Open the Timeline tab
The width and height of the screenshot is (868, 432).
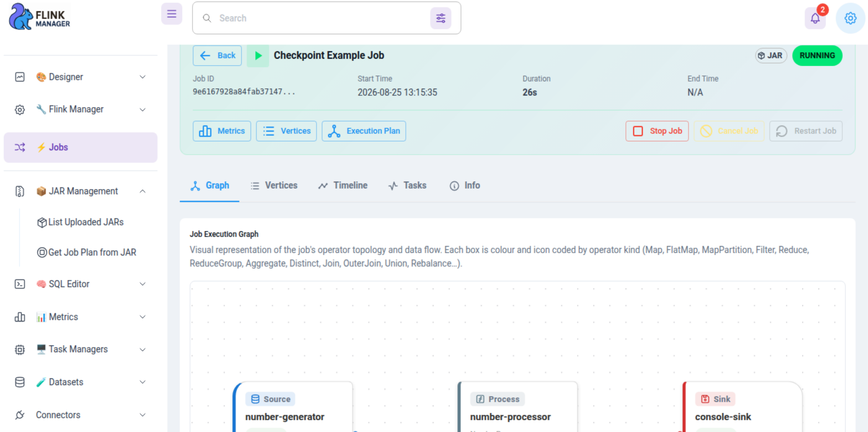click(x=343, y=186)
